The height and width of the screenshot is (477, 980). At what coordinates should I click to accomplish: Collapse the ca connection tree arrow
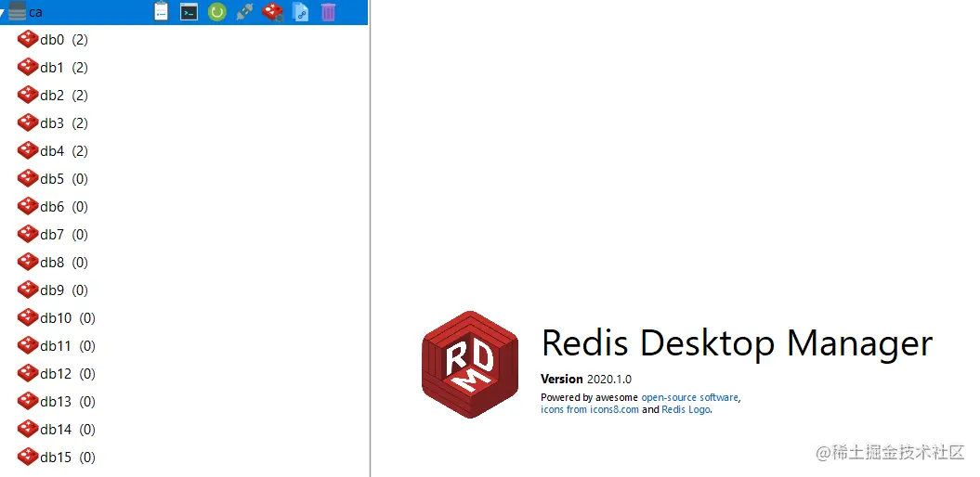coord(3,12)
